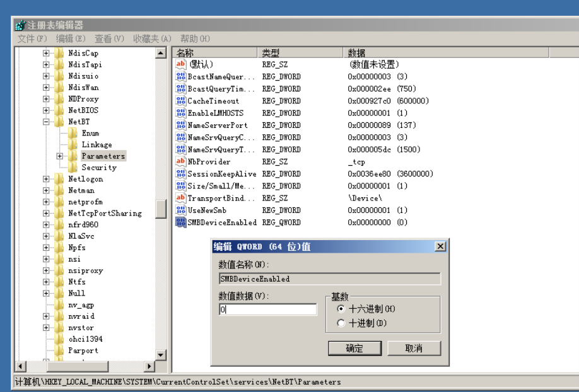Click the BcastNameQuer... DWORD value icon
Screen dimensions: 579x392
(x=180, y=76)
